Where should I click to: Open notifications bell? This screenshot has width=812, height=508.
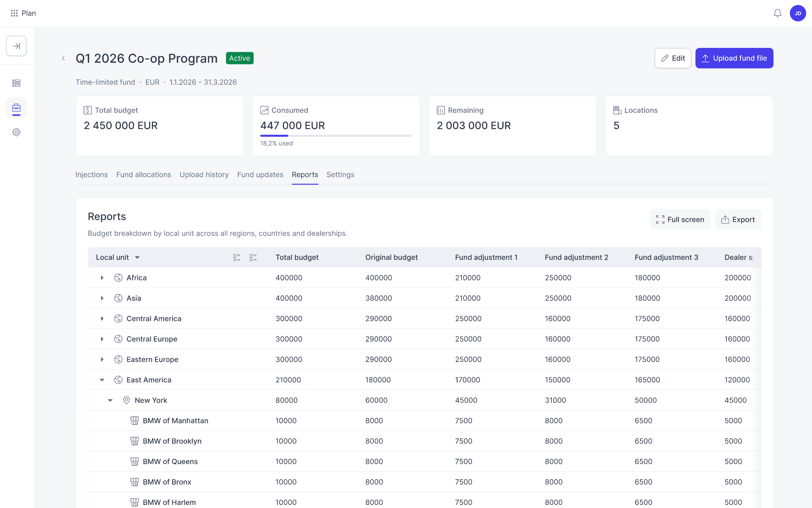click(777, 13)
